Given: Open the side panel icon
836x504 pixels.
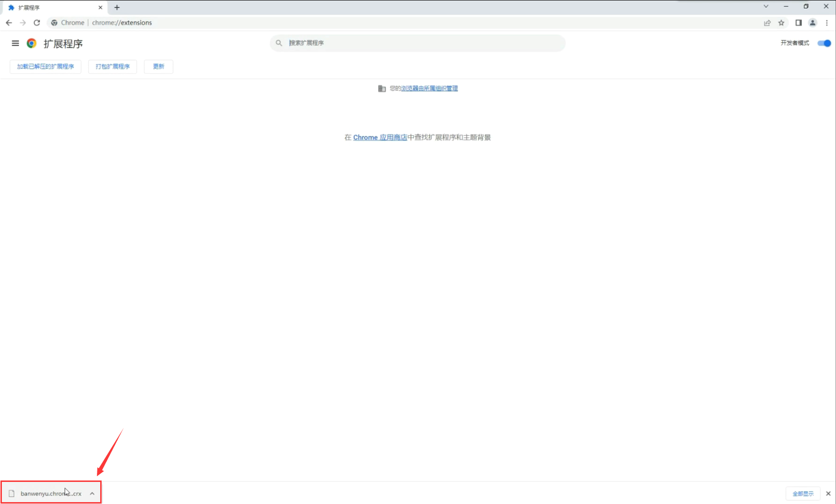Looking at the screenshot, I should tap(798, 23).
